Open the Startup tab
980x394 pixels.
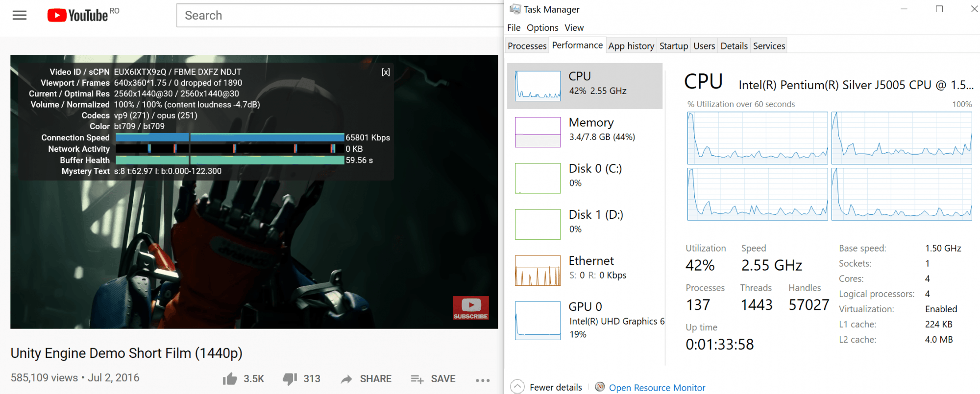pyautogui.click(x=674, y=46)
